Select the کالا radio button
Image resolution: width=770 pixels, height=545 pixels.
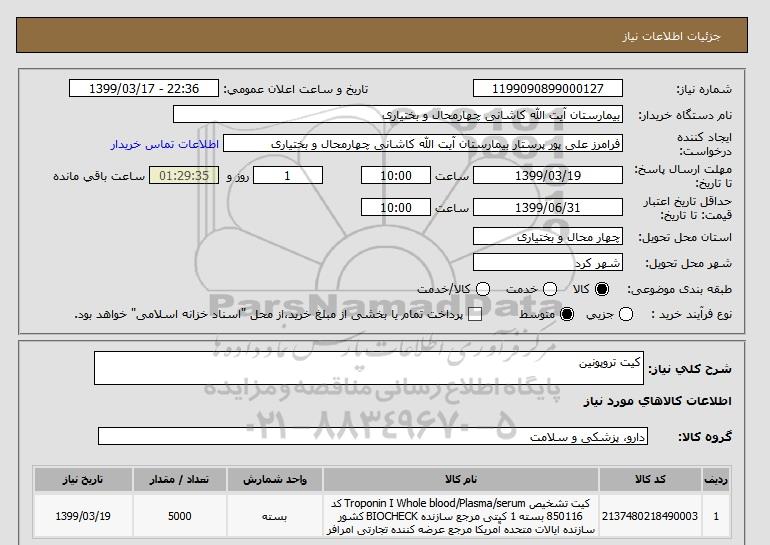pos(602,289)
